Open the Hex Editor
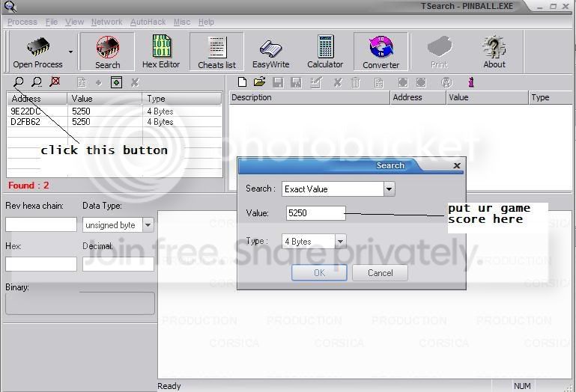Viewport: 576px width, 392px height. pyautogui.click(x=161, y=52)
